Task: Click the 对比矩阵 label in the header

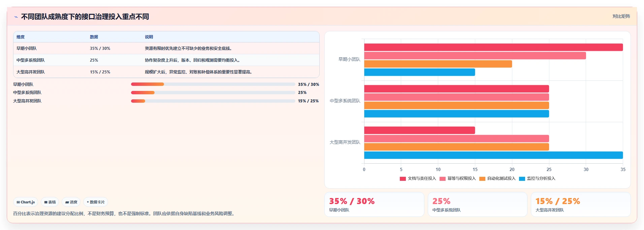Action: [x=621, y=16]
